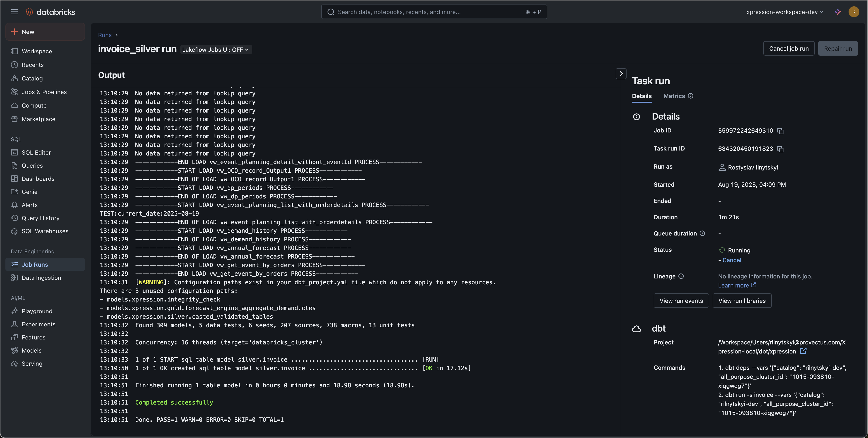
Task: Show Lineage info tooltip
Action: click(681, 276)
